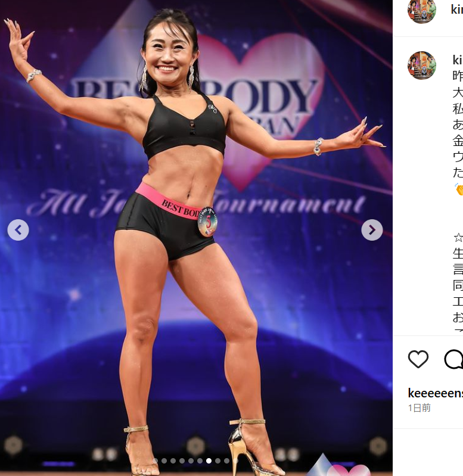Open comments via the speech bubble icon
Viewport: 463px width, 476px height.
[x=453, y=359]
